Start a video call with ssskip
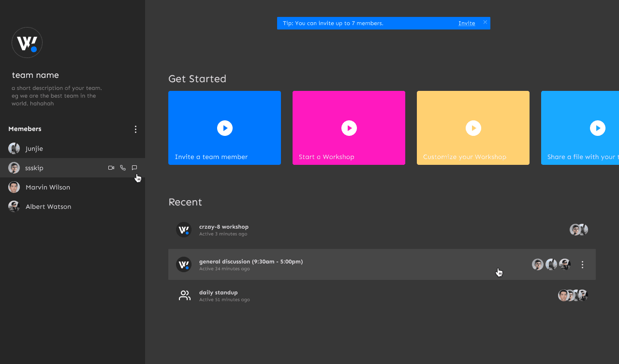This screenshot has width=619, height=364. point(111,168)
